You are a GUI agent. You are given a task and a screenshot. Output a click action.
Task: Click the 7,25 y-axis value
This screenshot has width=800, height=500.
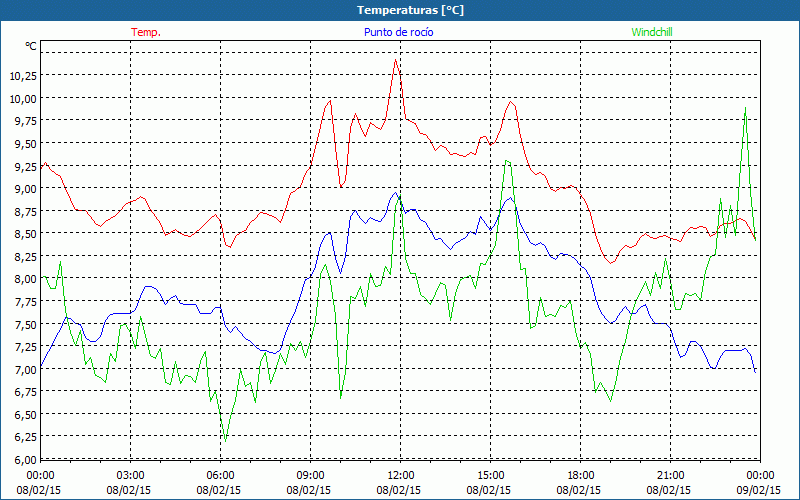(26, 347)
